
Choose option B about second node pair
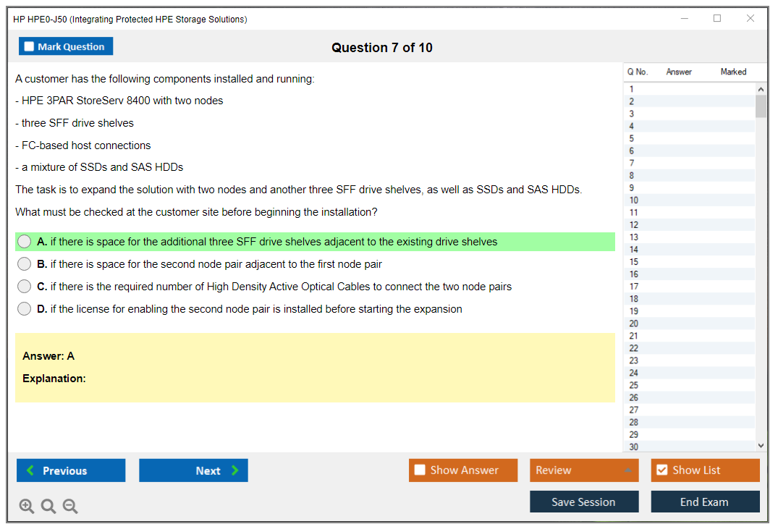click(x=25, y=264)
